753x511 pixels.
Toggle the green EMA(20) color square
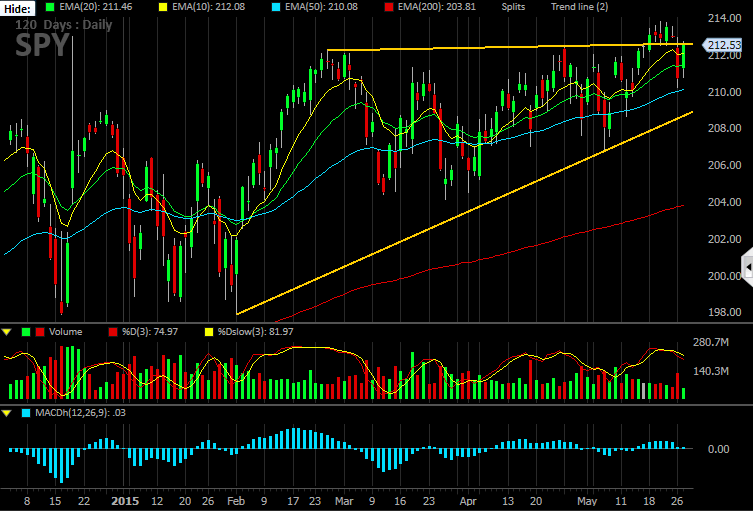tap(49, 7)
